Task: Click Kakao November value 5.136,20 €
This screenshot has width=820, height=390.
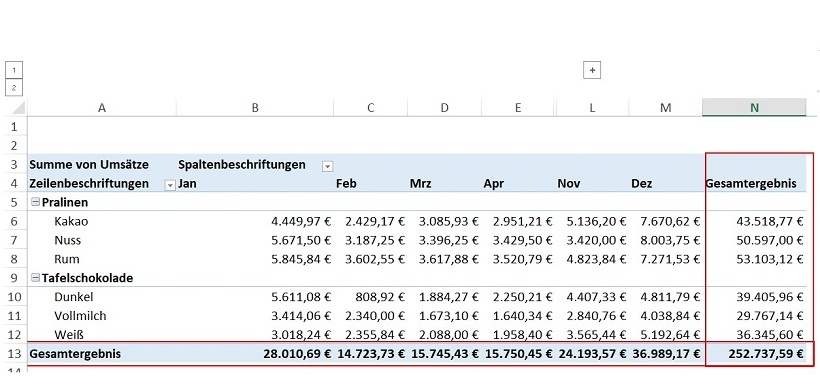Action: [x=596, y=222]
